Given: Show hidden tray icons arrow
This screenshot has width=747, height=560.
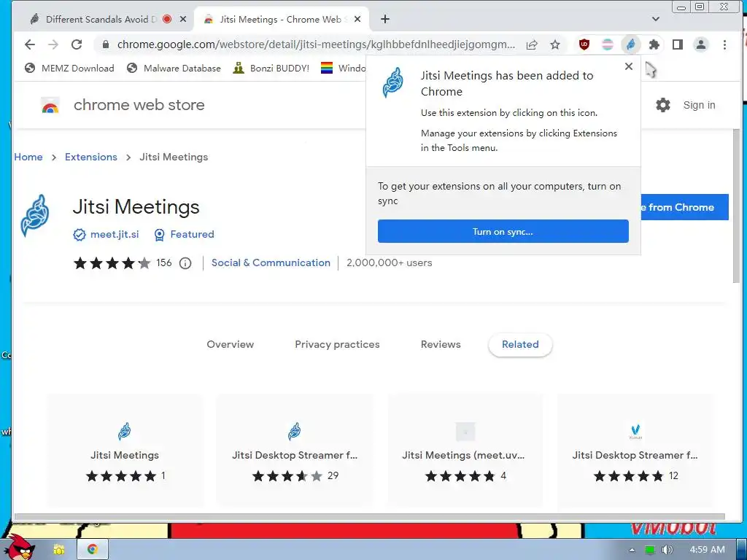Looking at the screenshot, I should [x=632, y=550].
